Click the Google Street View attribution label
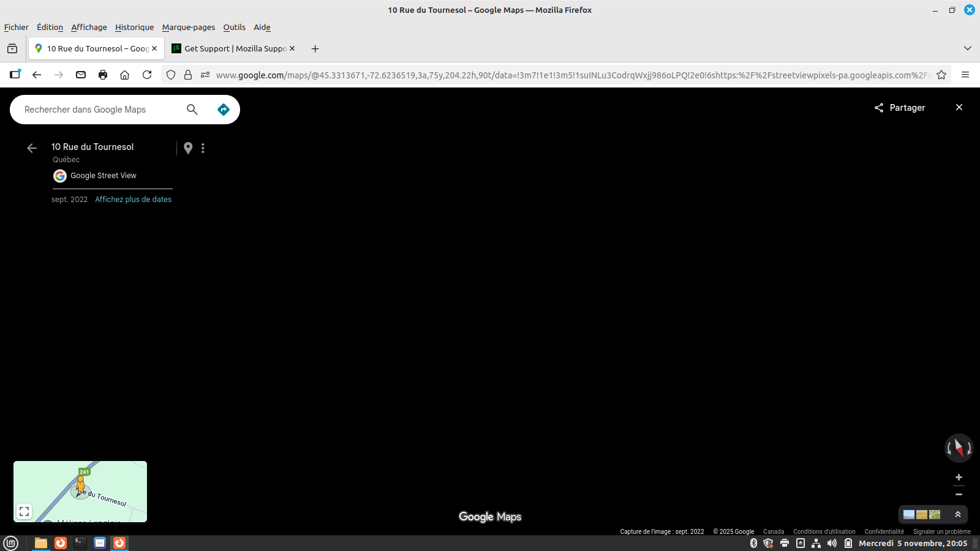Screen dimensions: 980x551 pos(104,176)
